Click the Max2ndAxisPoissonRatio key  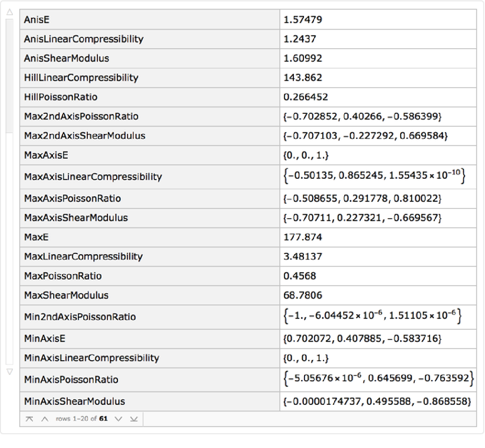[x=81, y=116]
